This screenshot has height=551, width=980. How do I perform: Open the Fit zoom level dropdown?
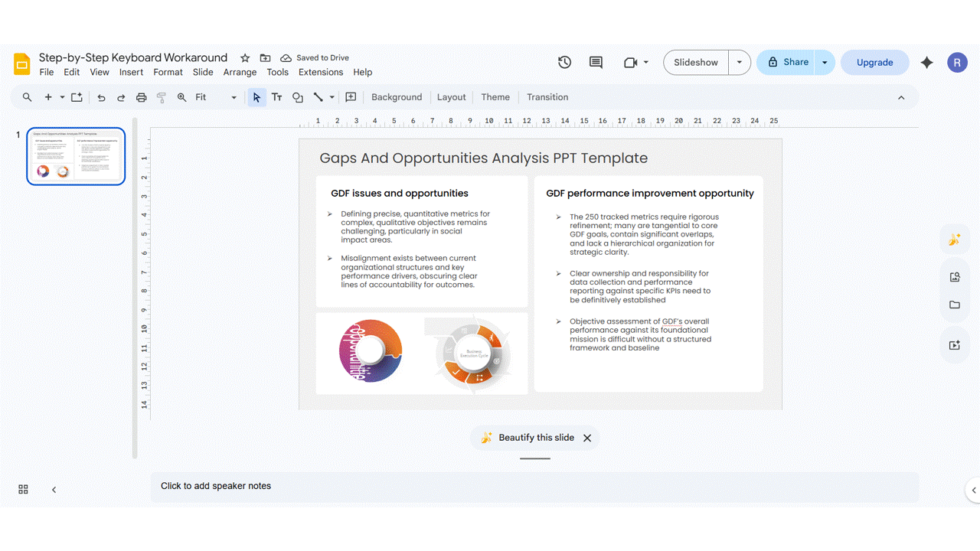[216, 97]
